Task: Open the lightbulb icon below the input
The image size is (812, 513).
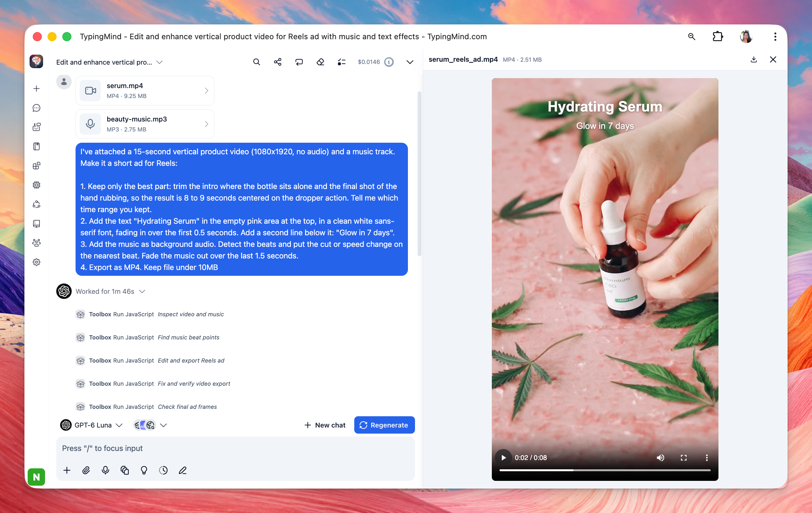Action: click(144, 470)
